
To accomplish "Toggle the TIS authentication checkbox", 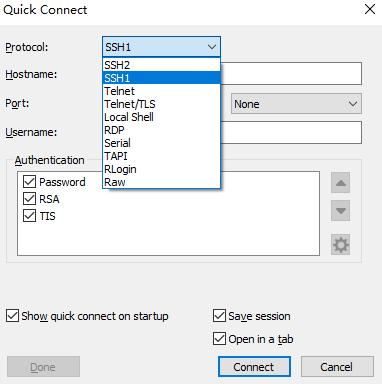I will tap(29, 216).
